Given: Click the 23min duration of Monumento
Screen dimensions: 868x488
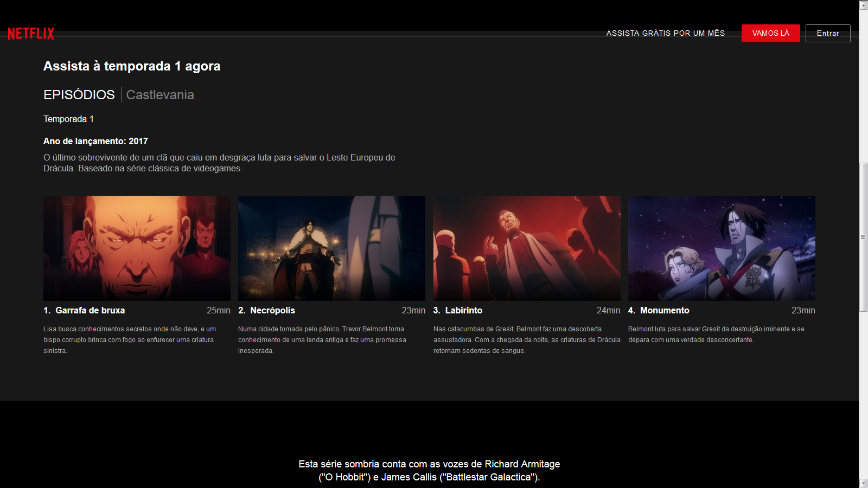Looking at the screenshot, I should click(803, 310).
